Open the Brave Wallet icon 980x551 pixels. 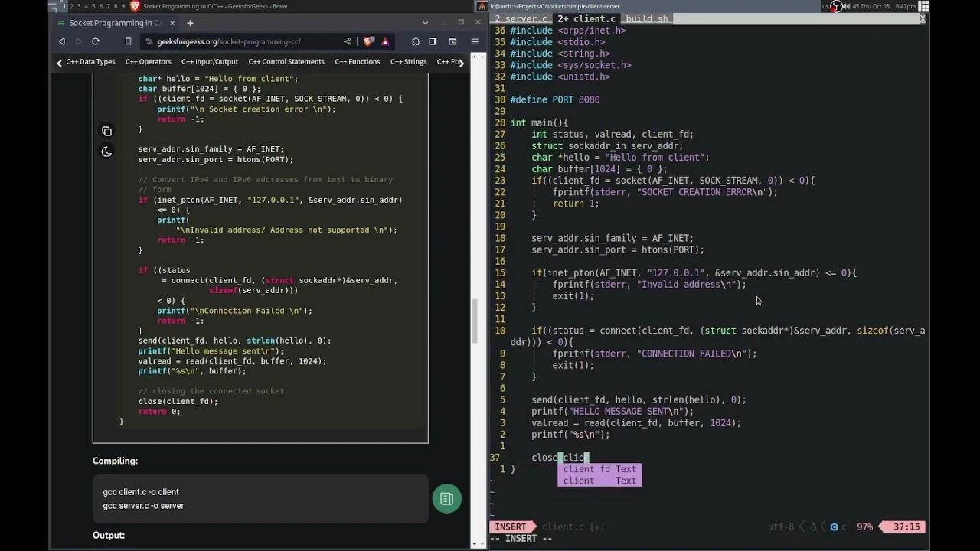pos(433,41)
